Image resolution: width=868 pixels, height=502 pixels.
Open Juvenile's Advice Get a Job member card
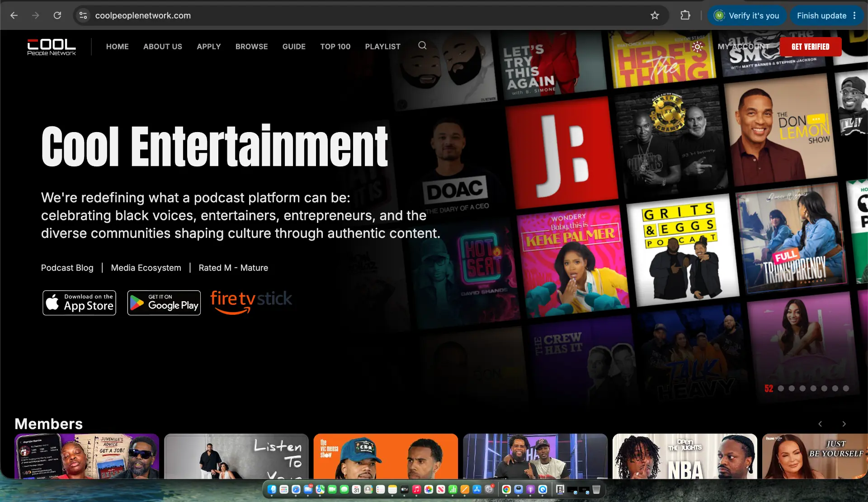point(87,456)
